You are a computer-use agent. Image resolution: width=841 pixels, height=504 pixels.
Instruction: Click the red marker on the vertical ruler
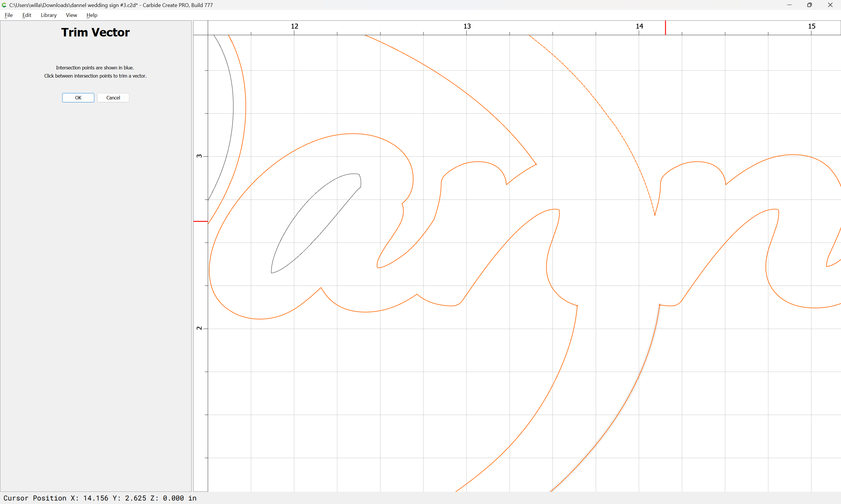[201, 221]
